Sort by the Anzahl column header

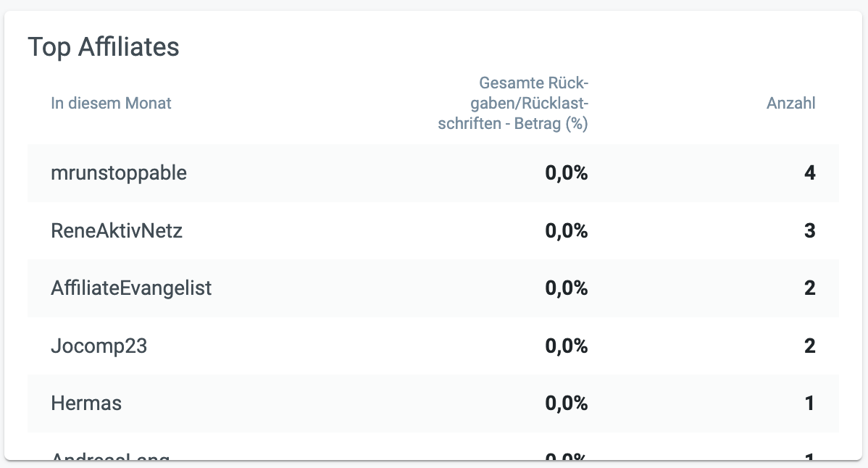tap(790, 103)
